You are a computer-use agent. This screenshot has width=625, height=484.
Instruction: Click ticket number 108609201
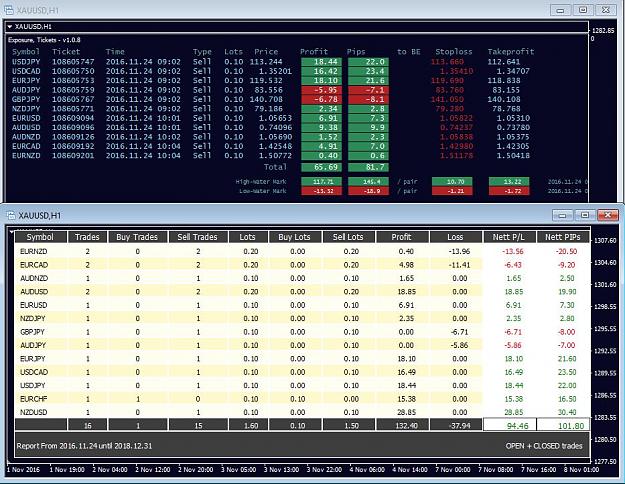click(73, 155)
